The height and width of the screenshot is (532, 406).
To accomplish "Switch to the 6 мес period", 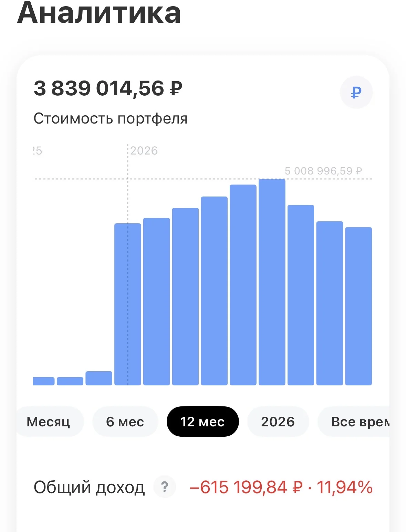I will coord(125,422).
